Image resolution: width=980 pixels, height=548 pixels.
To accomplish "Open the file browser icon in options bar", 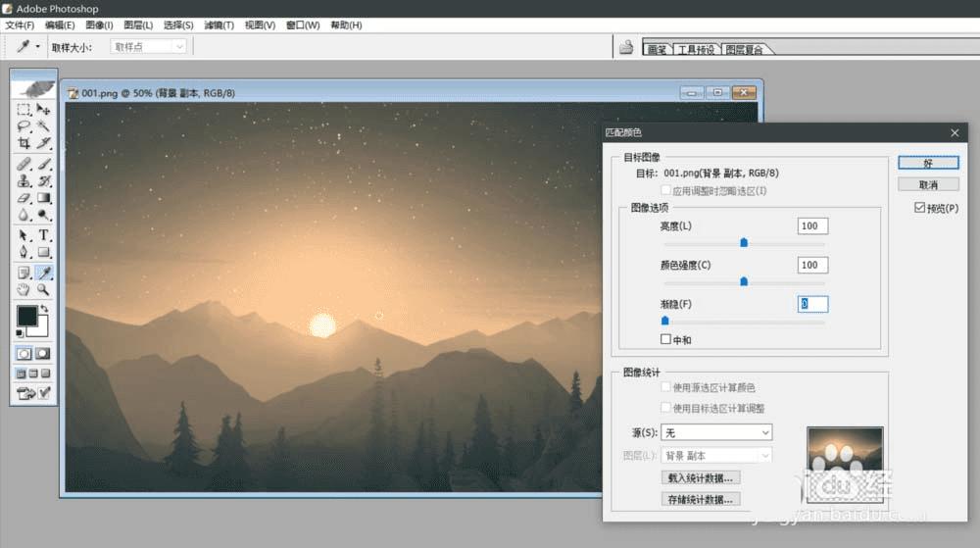I will coord(625,47).
